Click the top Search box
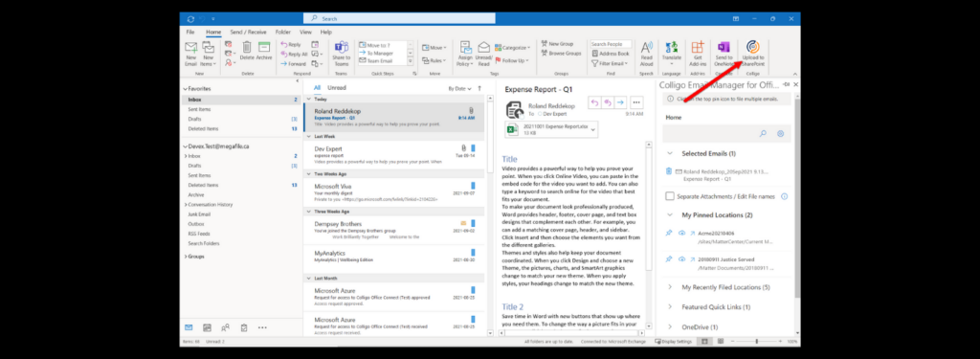This screenshot has width=980, height=359. point(399,19)
